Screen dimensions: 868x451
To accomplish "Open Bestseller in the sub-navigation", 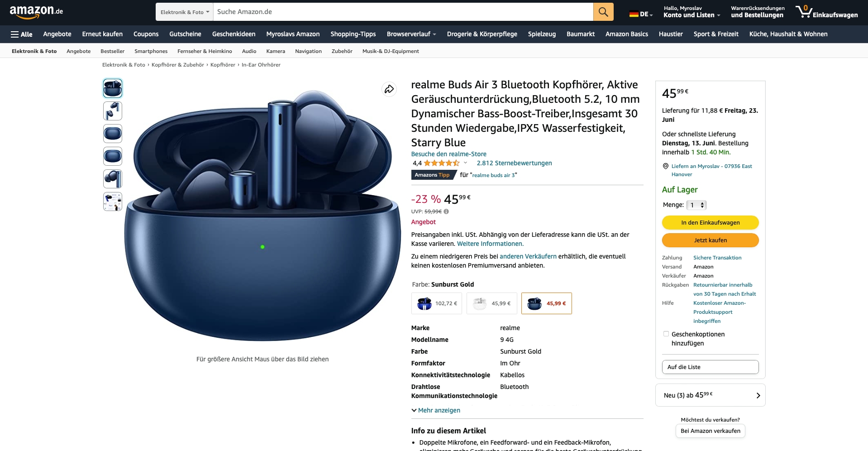I will (112, 51).
